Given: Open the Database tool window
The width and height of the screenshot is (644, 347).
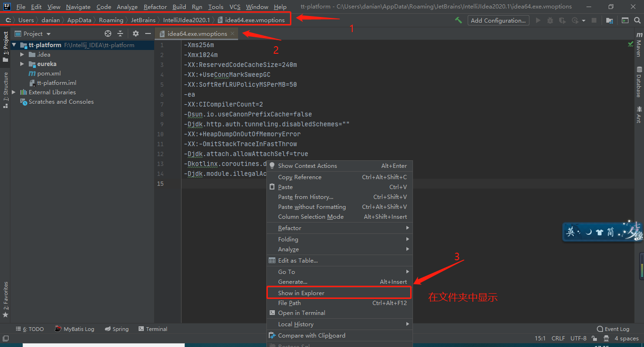Looking at the screenshot, I should pyautogui.click(x=639, y=83).
